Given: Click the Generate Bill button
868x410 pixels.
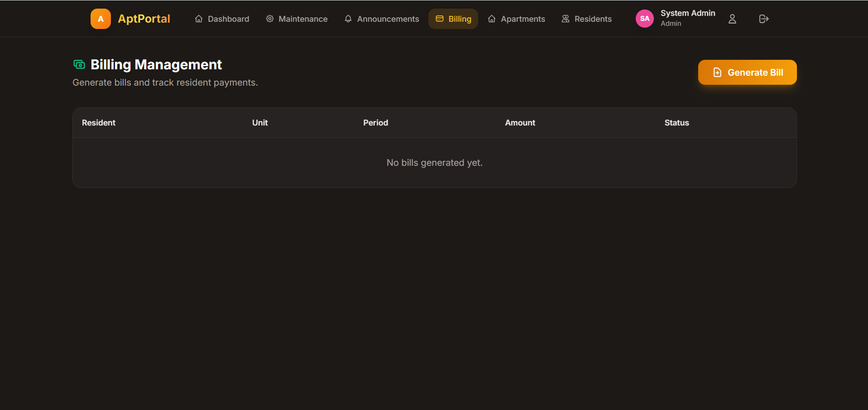Looking at the screenshot, I should pos(748,72).
